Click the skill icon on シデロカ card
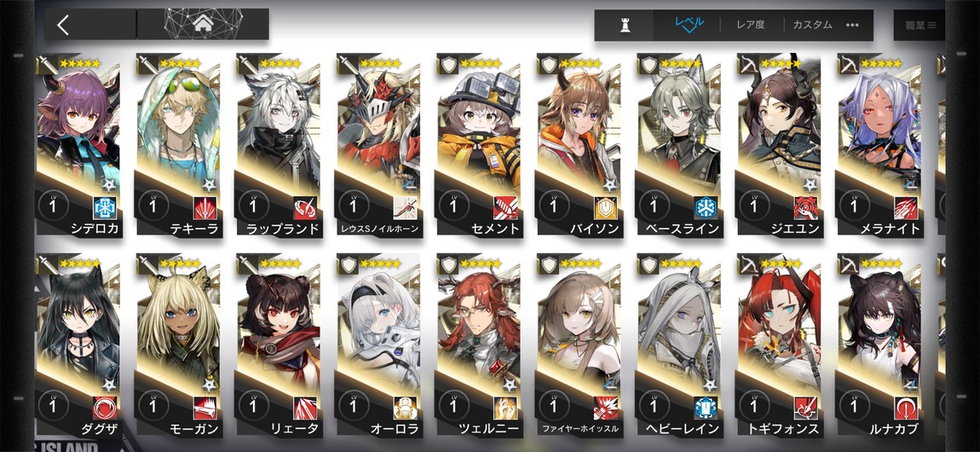 106,207
